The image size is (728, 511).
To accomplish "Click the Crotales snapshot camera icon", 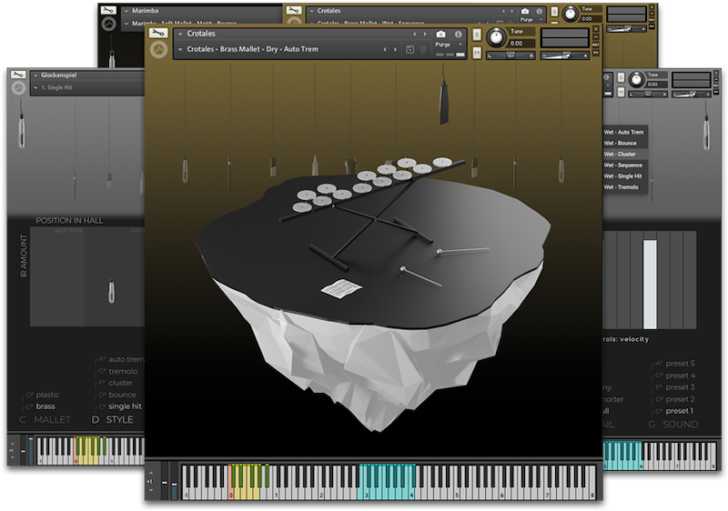I will (x=441, y=33).
